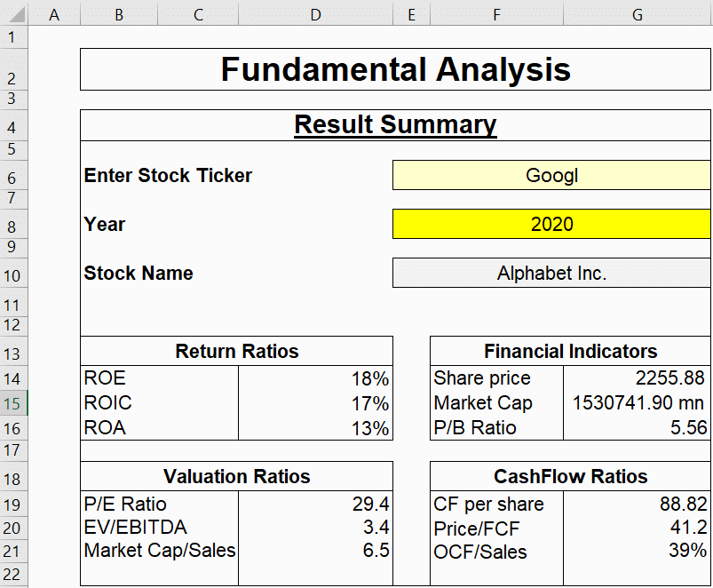
Task: Click the Year label
Action: coord(105,224)
